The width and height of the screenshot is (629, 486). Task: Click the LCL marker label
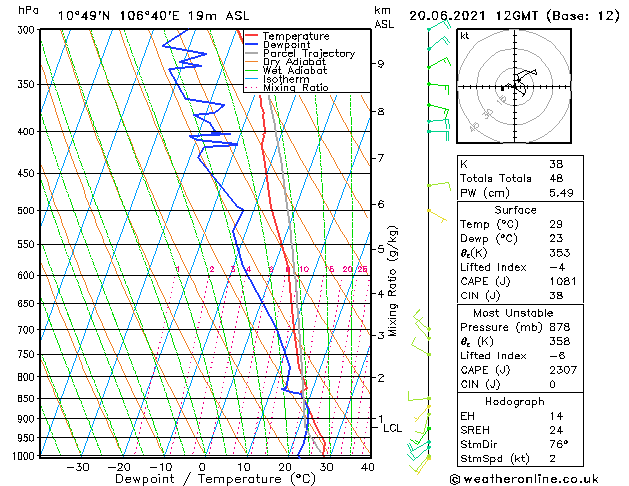pyautogui.click(x=393, y=428)
